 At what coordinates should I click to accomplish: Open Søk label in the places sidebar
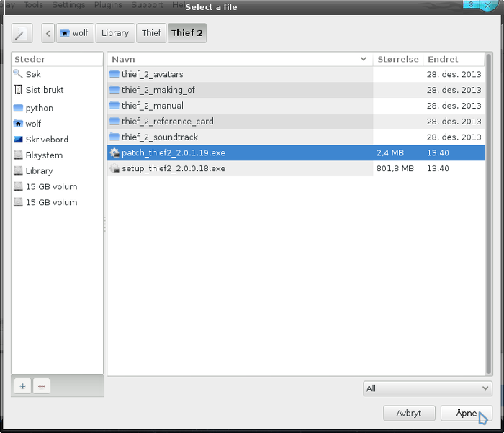tap(33, 74)
